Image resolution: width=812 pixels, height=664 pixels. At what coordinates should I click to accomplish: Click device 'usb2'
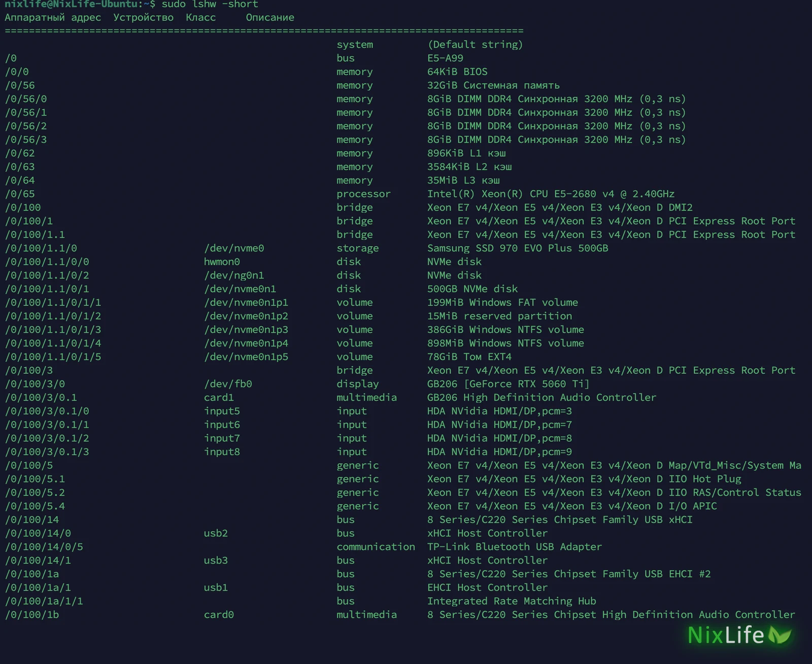[x=216, y=533]
